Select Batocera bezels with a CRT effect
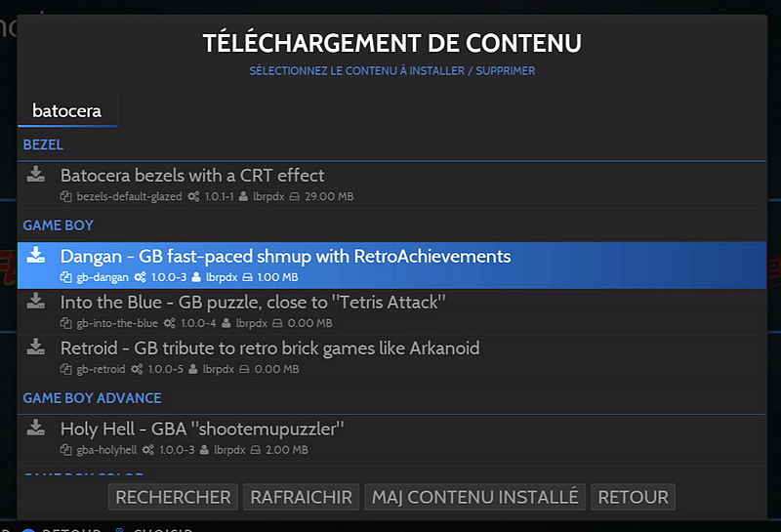 (391, 184)
